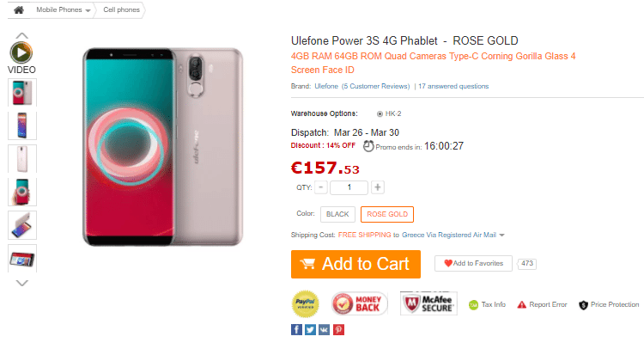Image resolution: width=644 pixels, height=361 pixels.
Task: Share on VK icon
Action: click(324, 329)
